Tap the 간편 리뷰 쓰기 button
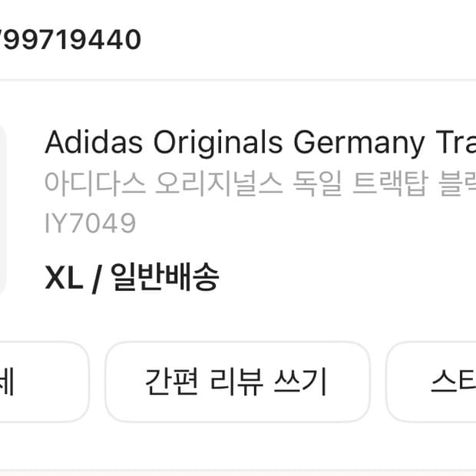The width and height of the screenshot is (476, 476). 236,382
